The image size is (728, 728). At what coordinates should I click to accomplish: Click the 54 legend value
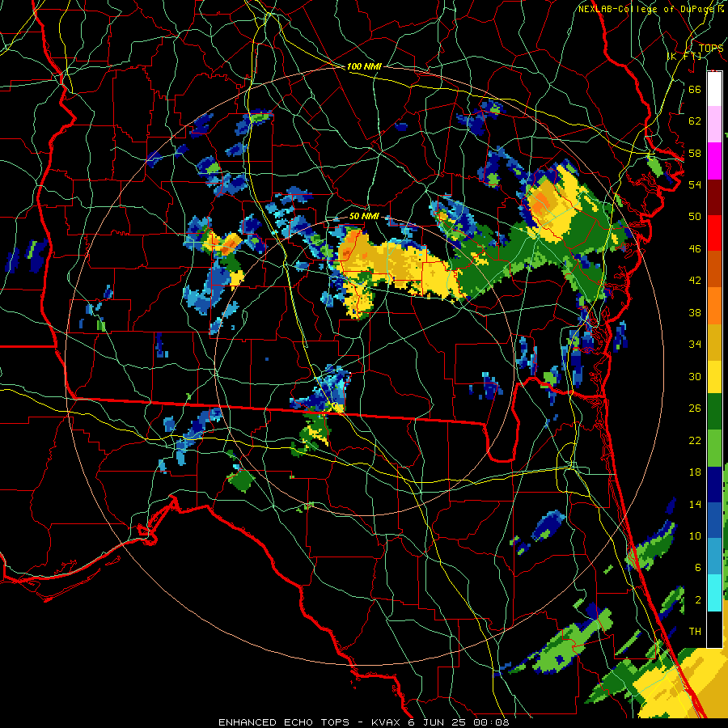point(695,184)
